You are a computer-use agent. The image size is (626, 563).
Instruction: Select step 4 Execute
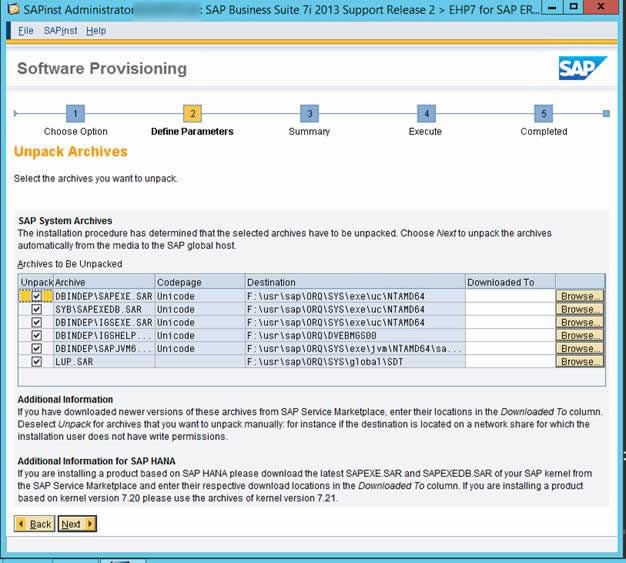(426, 114)
